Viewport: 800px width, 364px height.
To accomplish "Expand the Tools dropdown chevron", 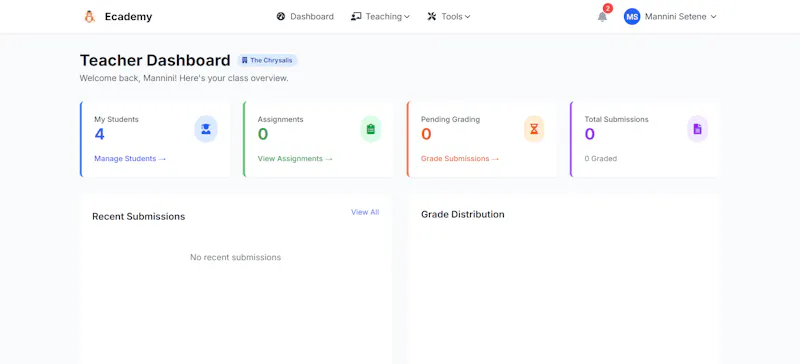I will 467,17.
